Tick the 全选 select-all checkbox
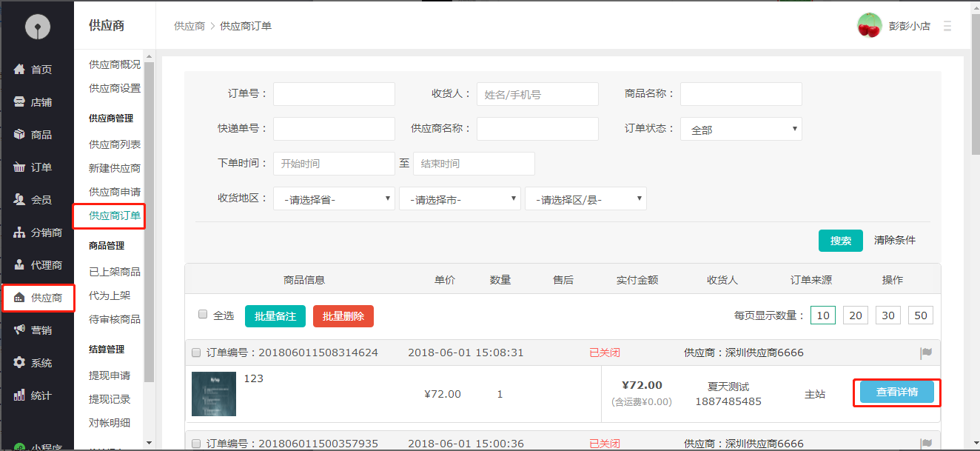The image size is (980, 451). 203,315
